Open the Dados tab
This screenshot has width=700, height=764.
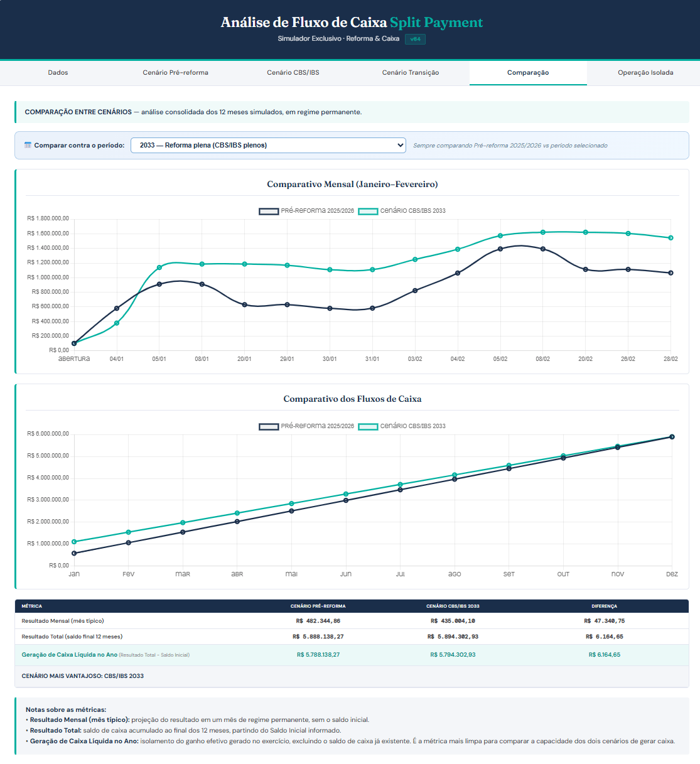(x=58, y=73)
